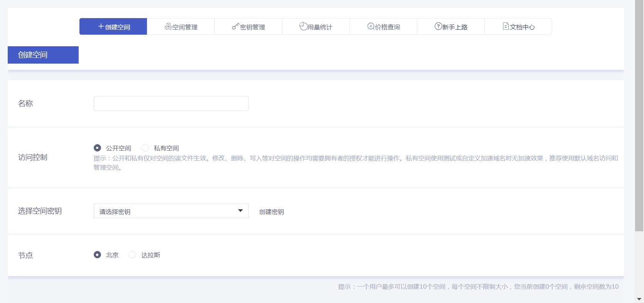Focus the 名称 text input field

click(171, 103)
